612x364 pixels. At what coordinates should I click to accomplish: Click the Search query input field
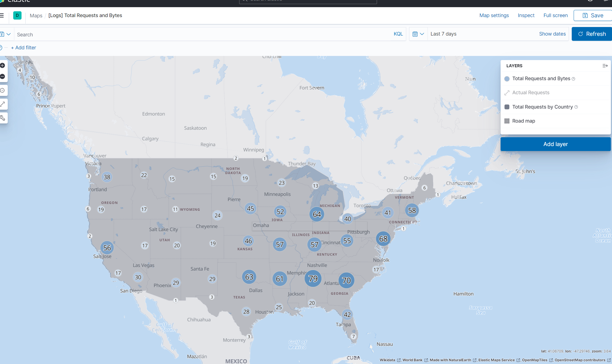[x=203, y=34]
